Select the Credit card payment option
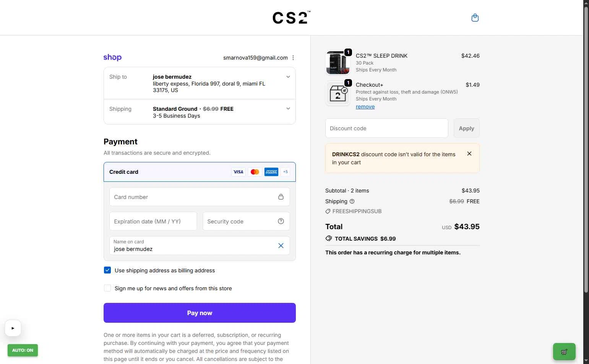Viewport: 589px width, 364px height. click(x=200, y=172)
